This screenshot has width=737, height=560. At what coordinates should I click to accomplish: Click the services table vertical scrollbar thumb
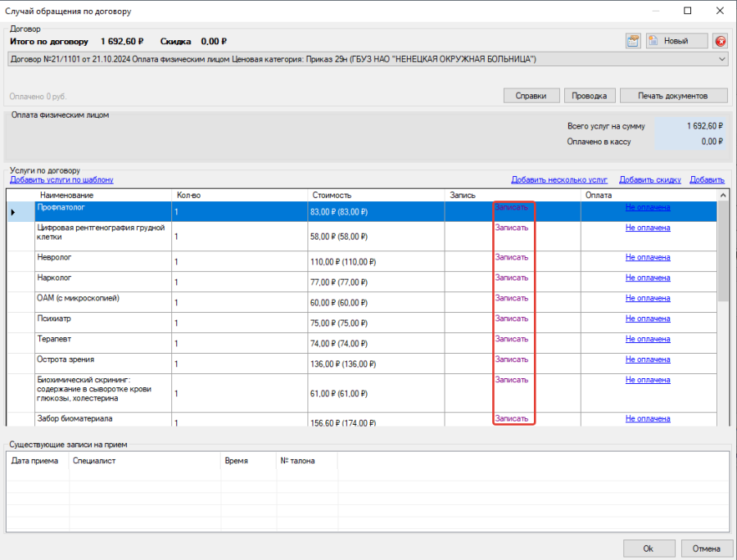723,251
